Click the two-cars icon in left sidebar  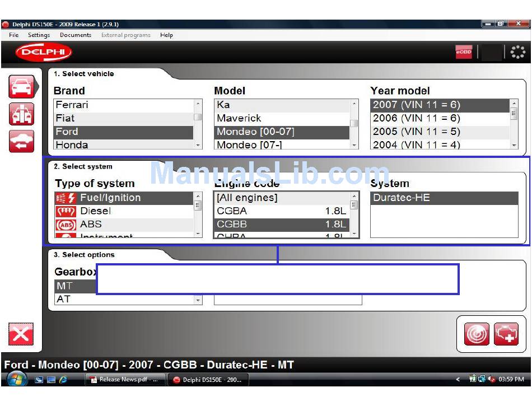pyautogui.click(x=21, y=114)
